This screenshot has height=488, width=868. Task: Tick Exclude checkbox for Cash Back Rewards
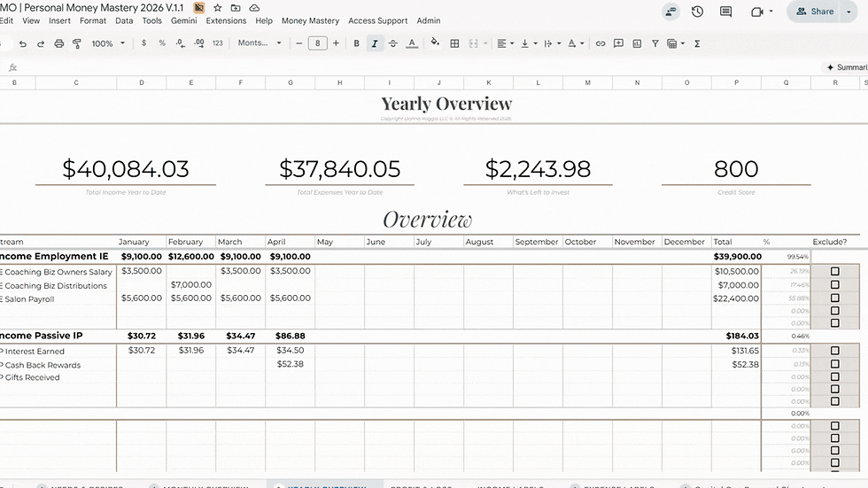[834, 363]
